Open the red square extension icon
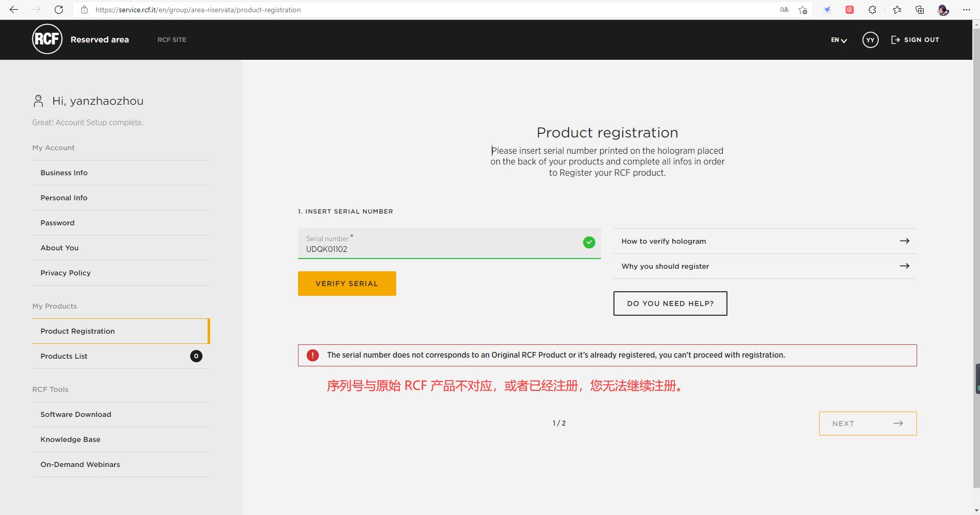The height and width of the screenshot is (515, 980). click(x=850, y=10)
